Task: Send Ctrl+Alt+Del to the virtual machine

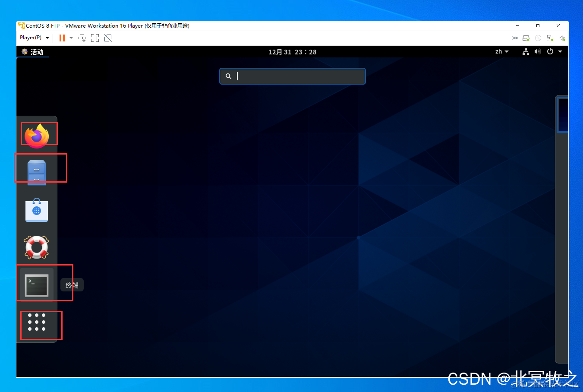Action: pos(82,38)
